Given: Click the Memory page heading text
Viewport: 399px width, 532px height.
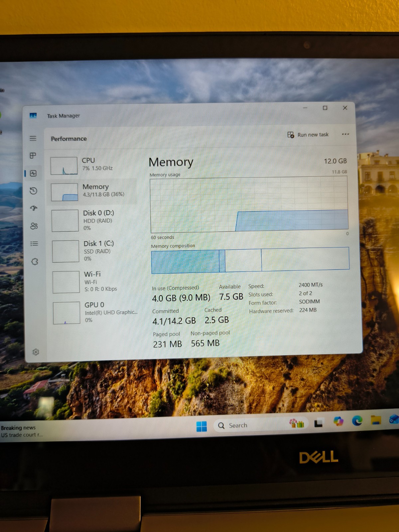Looking at the screenshot, I should click(x=171, y=162).
